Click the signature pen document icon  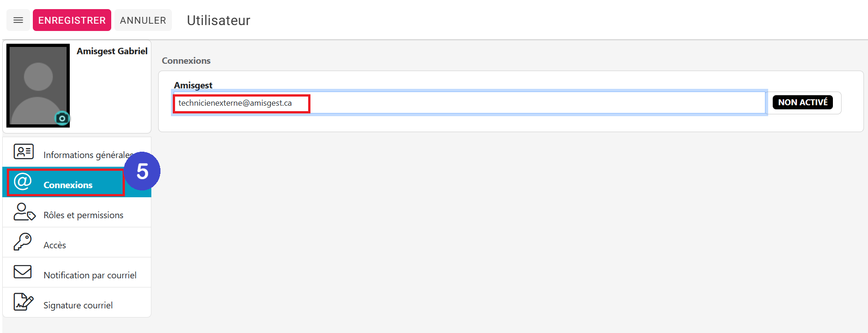[x=23, y=302]
